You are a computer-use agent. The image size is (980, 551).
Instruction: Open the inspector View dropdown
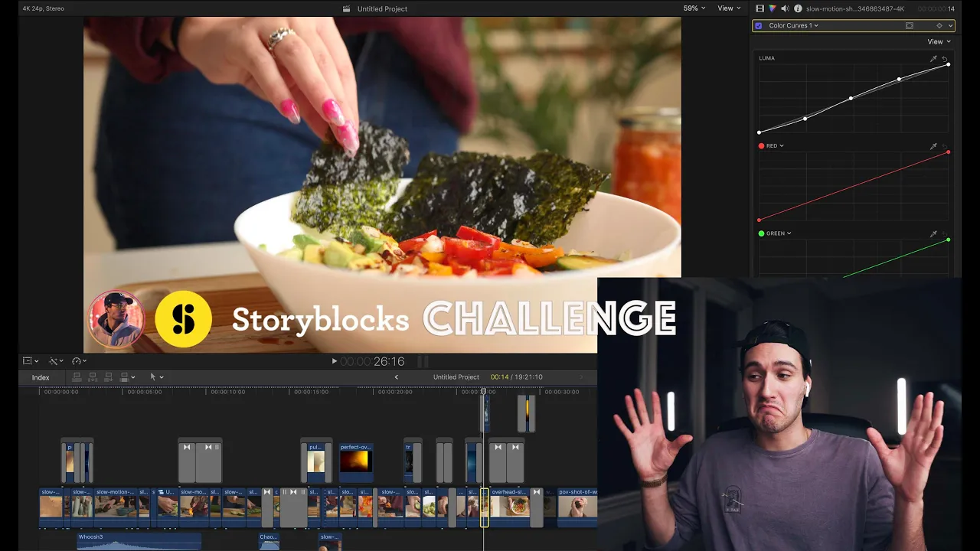939,41
